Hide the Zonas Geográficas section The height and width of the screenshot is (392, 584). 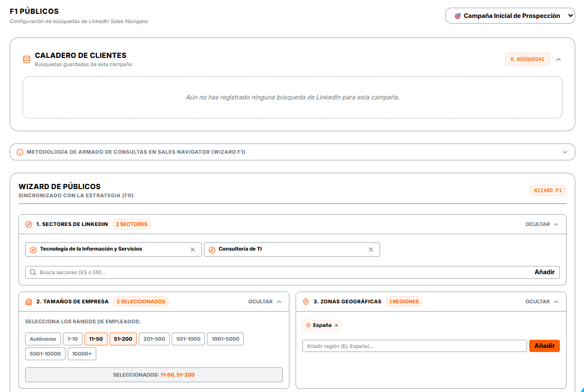pyautogui.click(x=542, y=302)
